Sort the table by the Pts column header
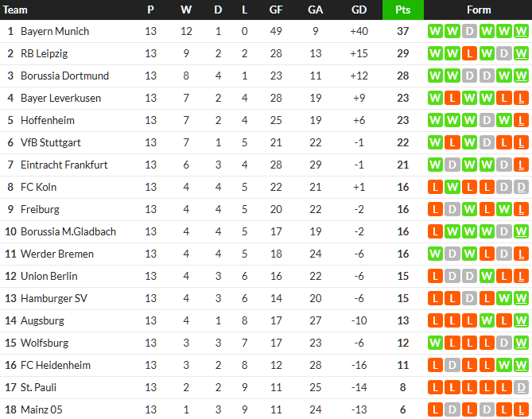The height and width of the screenshot is (419, 532). [402, 10]
